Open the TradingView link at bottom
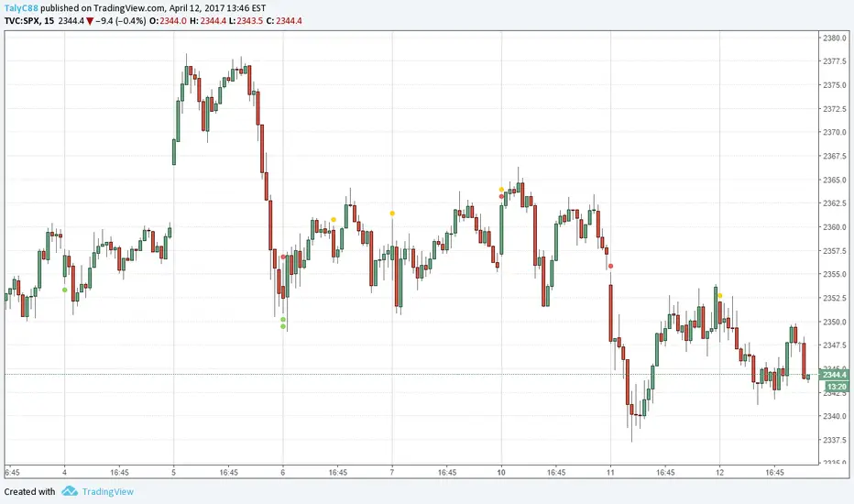The height and width of the screenshot is (504, 854). point(109,491)
